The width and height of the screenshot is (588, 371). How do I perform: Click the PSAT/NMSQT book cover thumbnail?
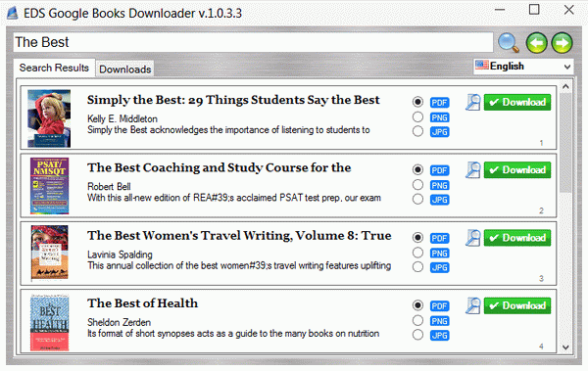[50, 186]
